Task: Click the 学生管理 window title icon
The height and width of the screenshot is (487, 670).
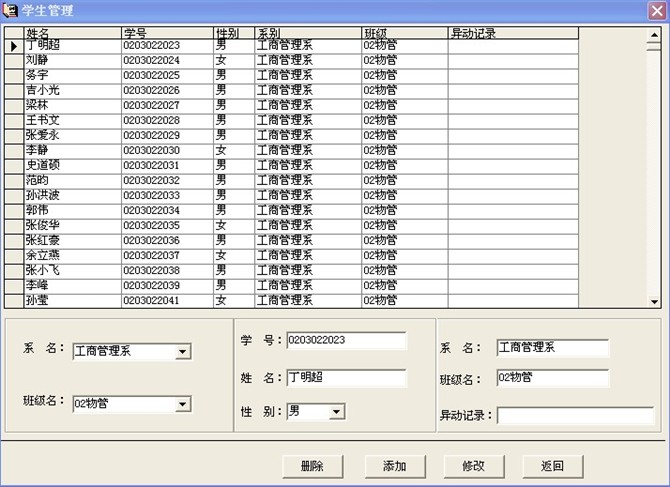Action: tap(10, 10)
